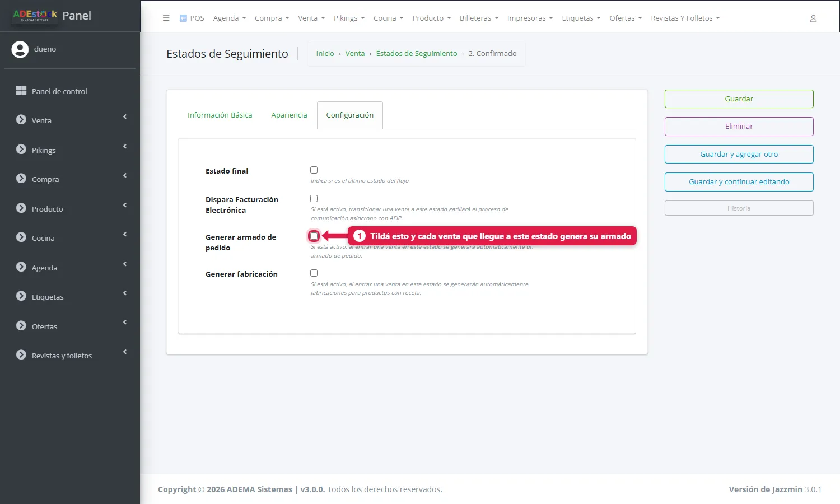The height and width of the screenshot is (504, 840).
Task: Click Guardar y continuar editando button
Action: (739, 182)
